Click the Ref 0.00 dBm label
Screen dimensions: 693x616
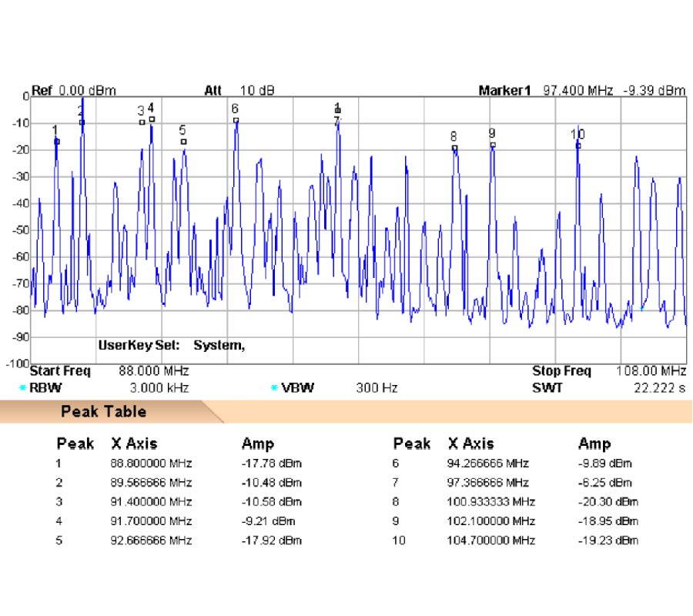tap(73, 91)
